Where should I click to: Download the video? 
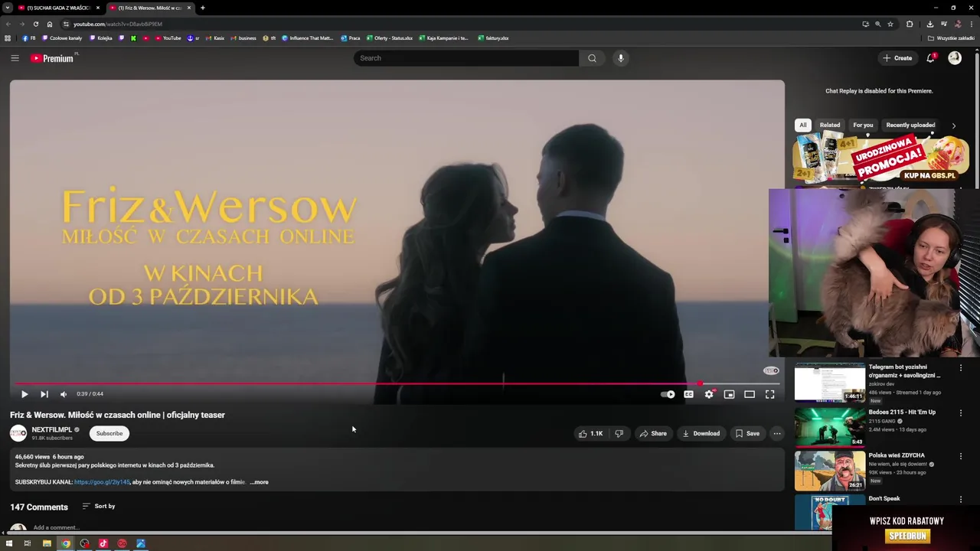point(701,433)
